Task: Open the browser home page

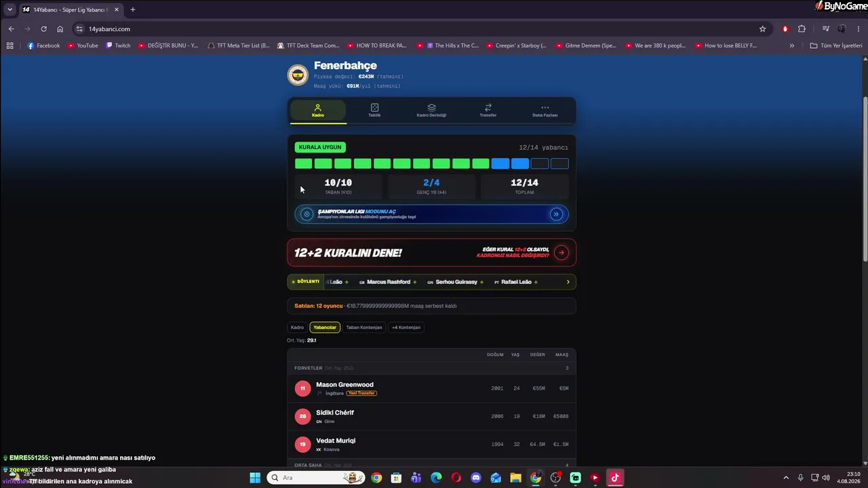Action: coord(60,29)
